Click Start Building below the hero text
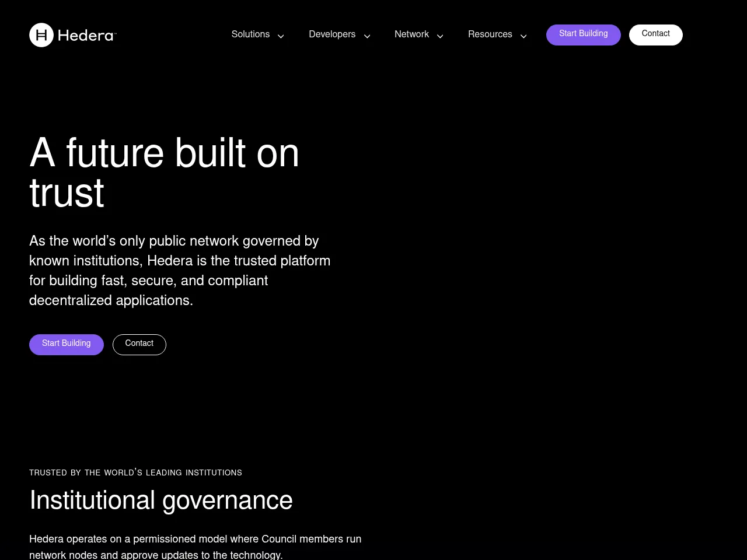Viewport: 747px width, 560px height. pos(67,344)
